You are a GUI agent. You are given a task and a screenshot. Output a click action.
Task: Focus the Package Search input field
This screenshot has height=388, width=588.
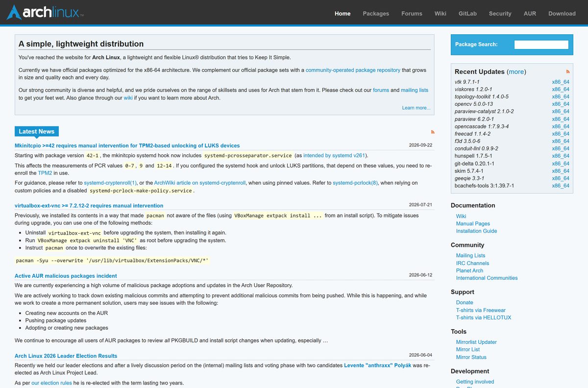[541, 45]
